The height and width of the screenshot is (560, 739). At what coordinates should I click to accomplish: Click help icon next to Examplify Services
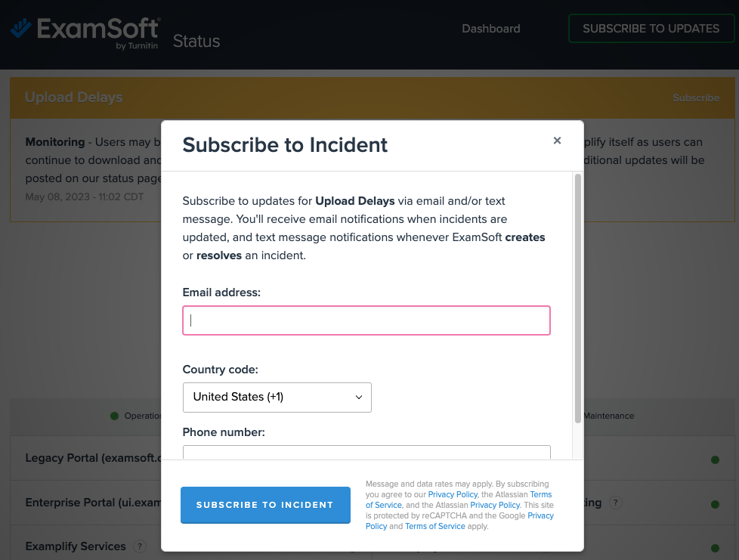140,546
